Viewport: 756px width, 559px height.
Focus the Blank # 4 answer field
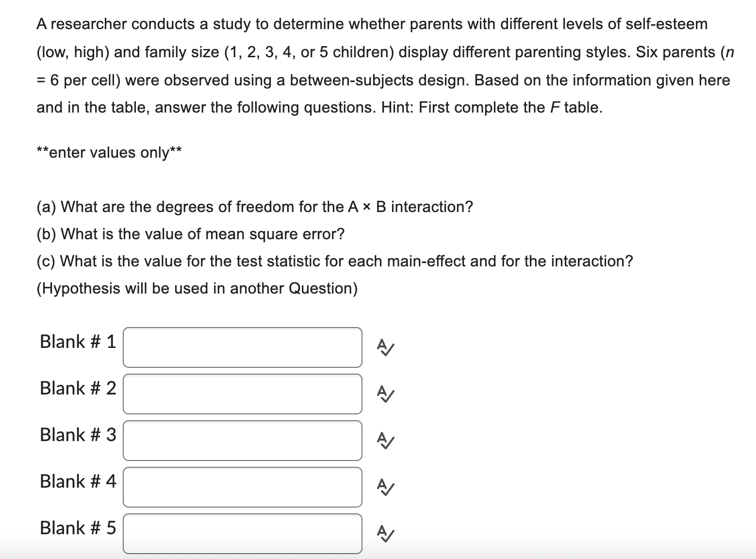pyautogui.click(x=243, y=488)
